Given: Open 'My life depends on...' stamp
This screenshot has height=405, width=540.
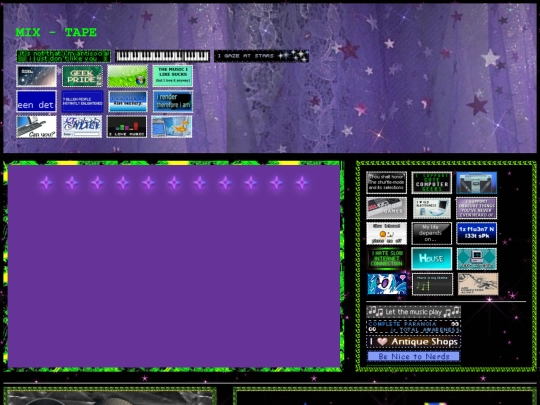Looking at the screenshot, I should click(x=432, y=233).
